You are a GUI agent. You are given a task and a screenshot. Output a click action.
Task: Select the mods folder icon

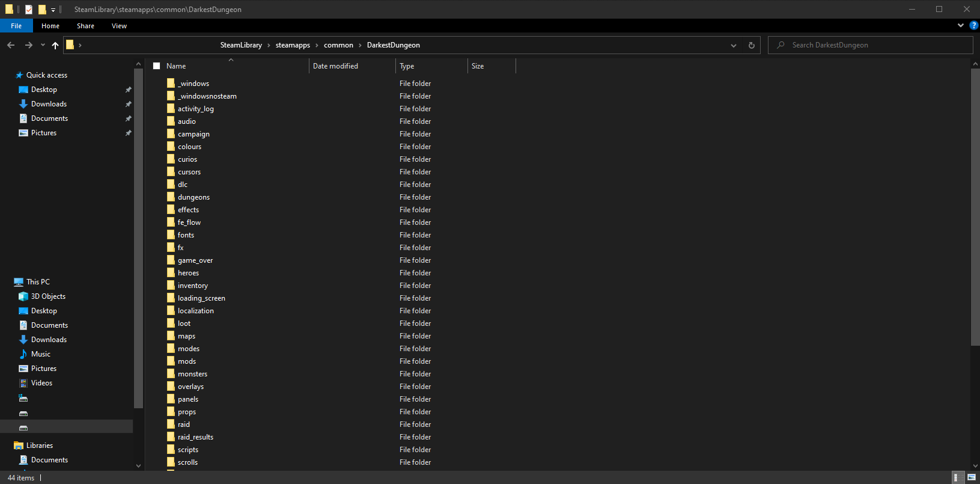(171, 361)
